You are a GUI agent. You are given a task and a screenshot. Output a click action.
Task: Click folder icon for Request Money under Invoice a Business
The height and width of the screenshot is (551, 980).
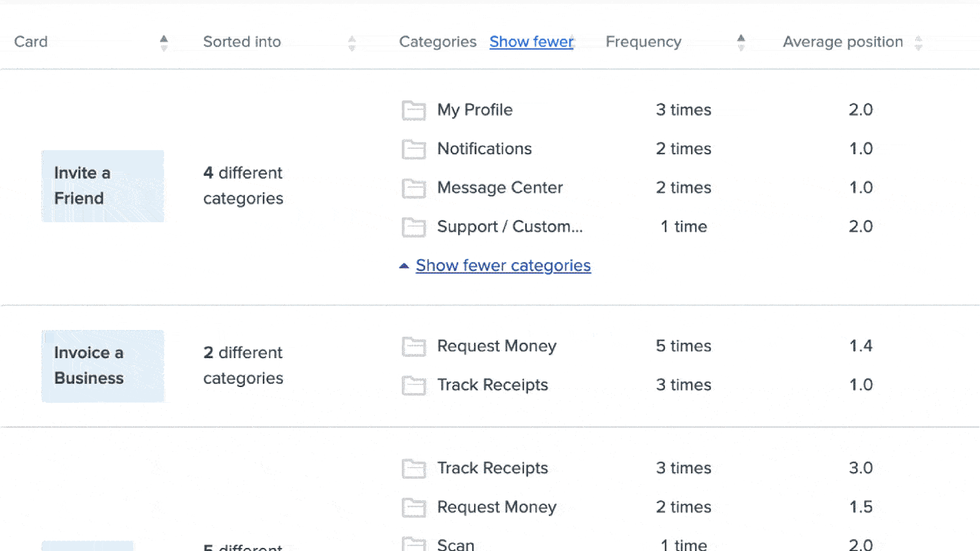[413, 347]
